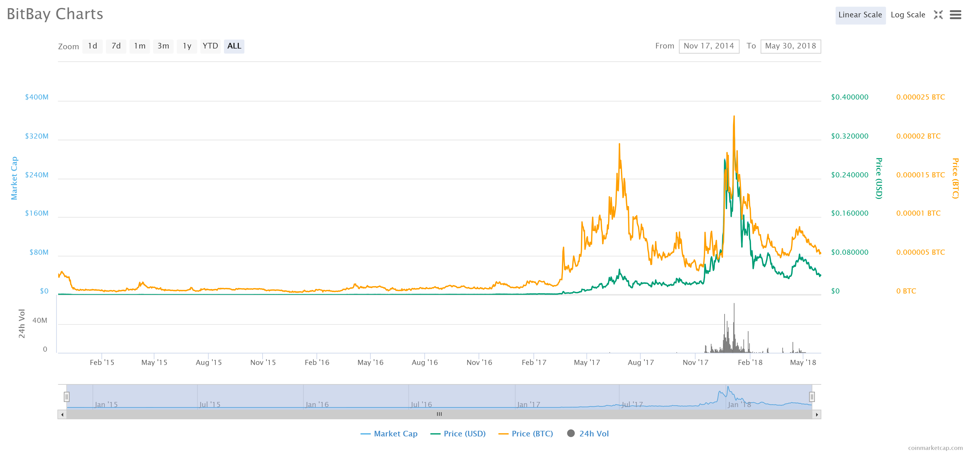Click the Market Cap axis title
Image resolution: width=980 pixels, height=453 pixels.
point(14,178)
